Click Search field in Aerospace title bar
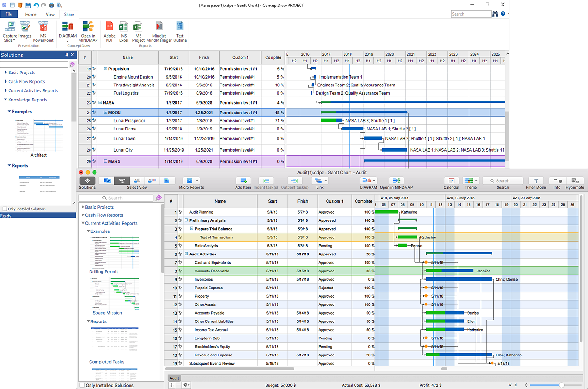Image resolution: width=588 pixels, height=389 pixels. coord(471,14)
